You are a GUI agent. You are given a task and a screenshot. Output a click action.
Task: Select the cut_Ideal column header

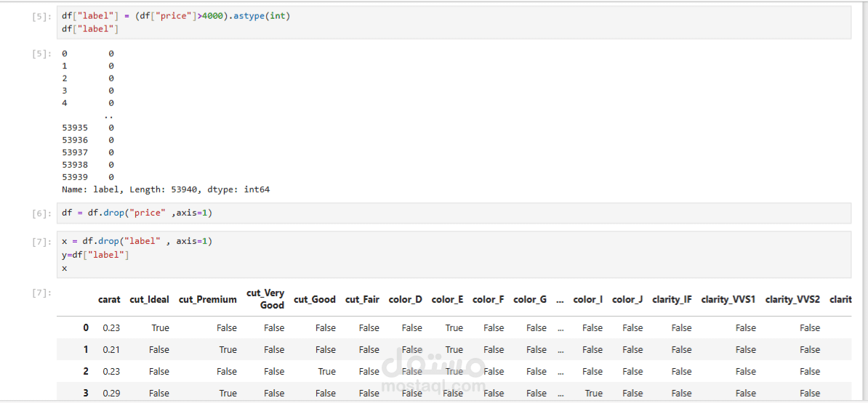pos(149,299)
